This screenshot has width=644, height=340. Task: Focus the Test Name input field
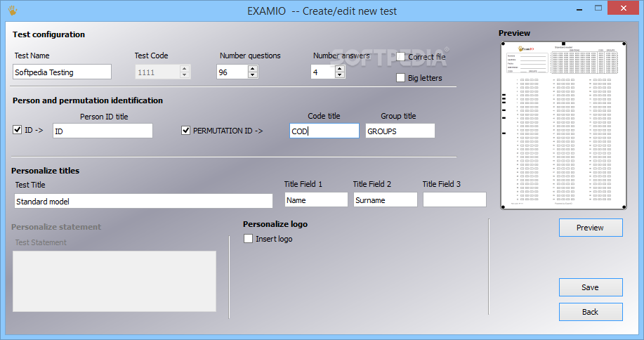62,72
